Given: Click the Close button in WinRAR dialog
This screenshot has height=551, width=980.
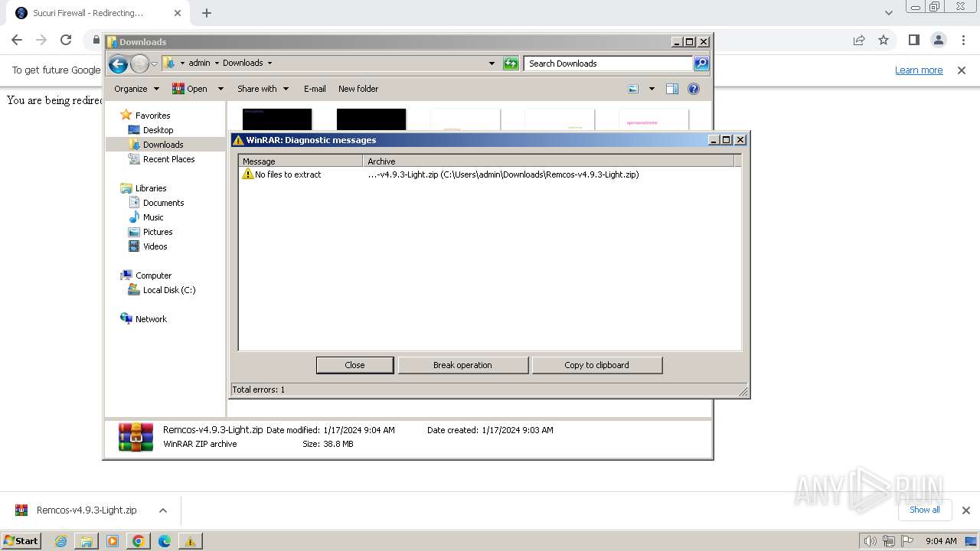Looking at the screenshot, I should pyautogui.click(x=354, y=365).
